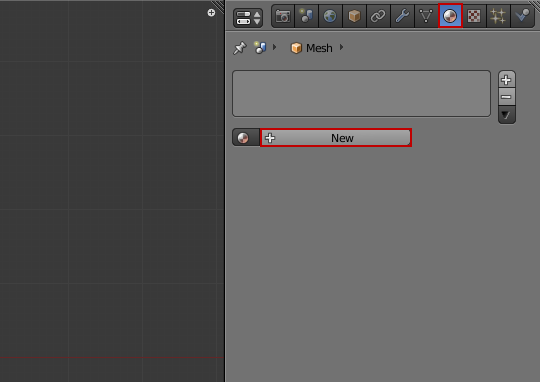Viewport: 540px width, 382px height.
Task: Click the orange Mesh cube icon
Action: click(296, 48)
